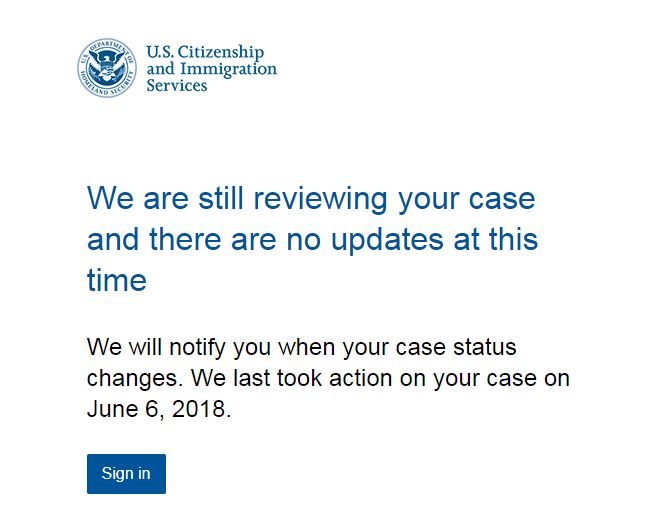650x522 pixels.
Task: Click the sentence 'We will notify you when'
Action: 212,347
